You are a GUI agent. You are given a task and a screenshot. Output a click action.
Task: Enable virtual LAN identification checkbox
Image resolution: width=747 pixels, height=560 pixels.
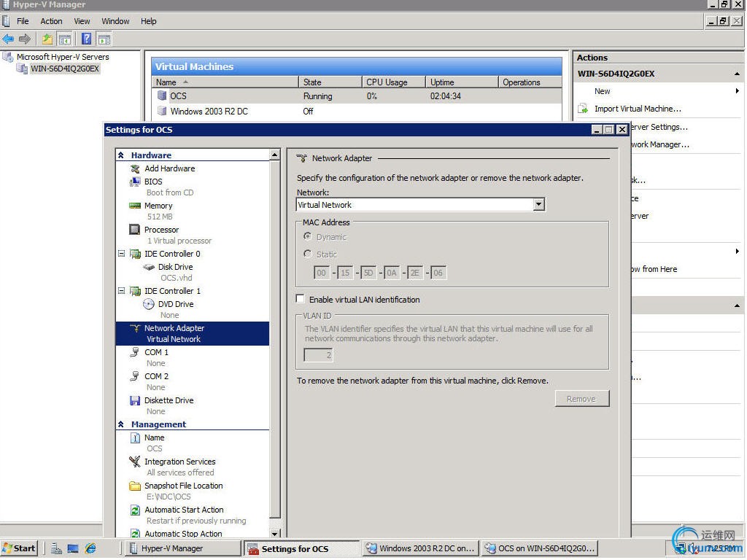point(300,299)
